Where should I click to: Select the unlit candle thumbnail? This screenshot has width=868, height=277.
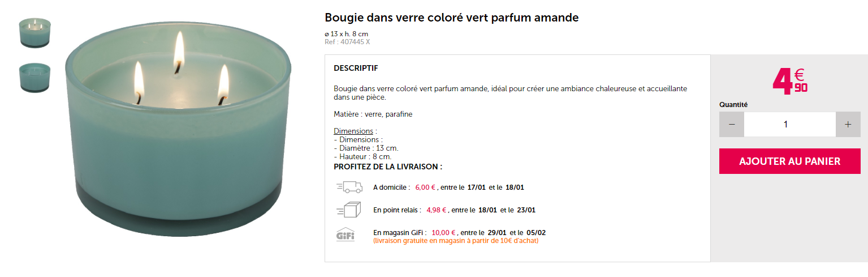pos(34,77)
